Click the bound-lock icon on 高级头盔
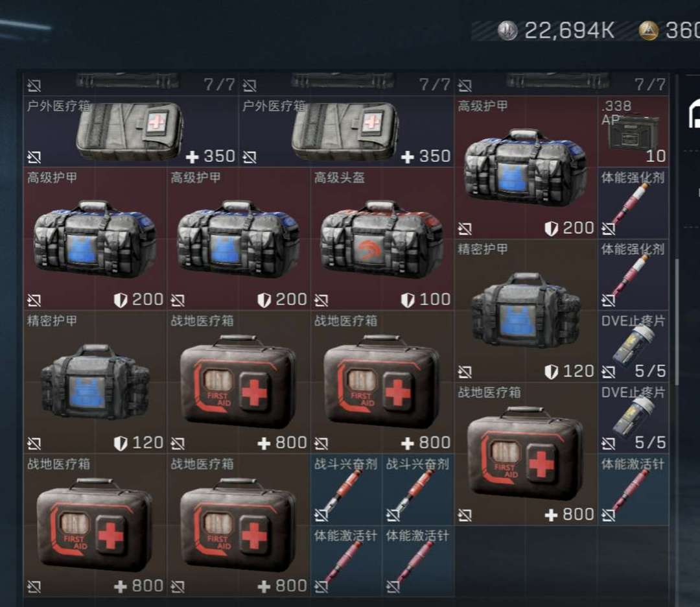700x607 pixels. click(321, 300)
